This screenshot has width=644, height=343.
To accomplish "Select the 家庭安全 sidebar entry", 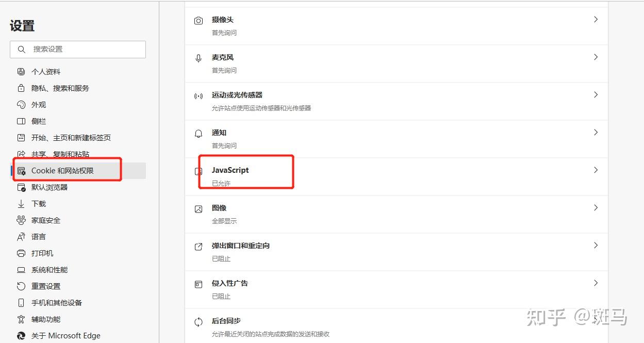I will point(45,220).
